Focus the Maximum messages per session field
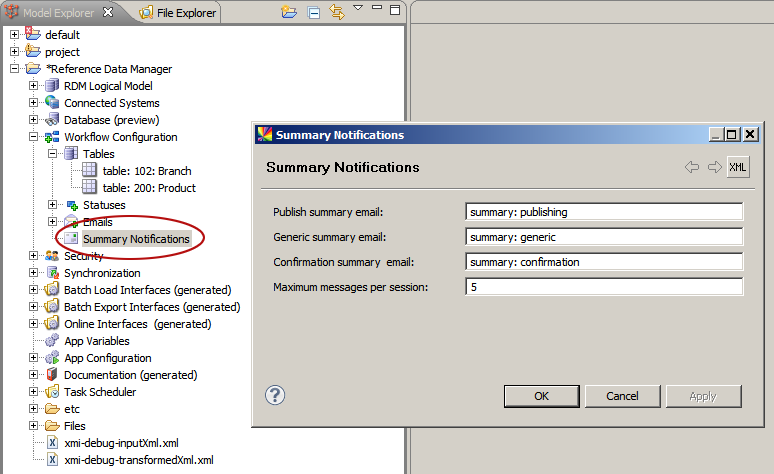Viewport: 774px width, 474px height. click(603, 288)
